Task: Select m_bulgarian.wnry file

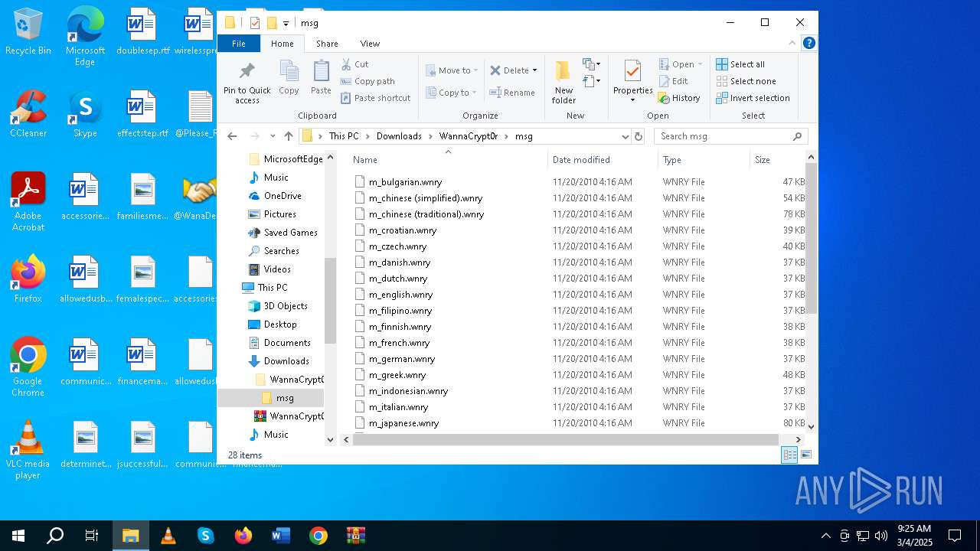Action: [x=405, y=182]
